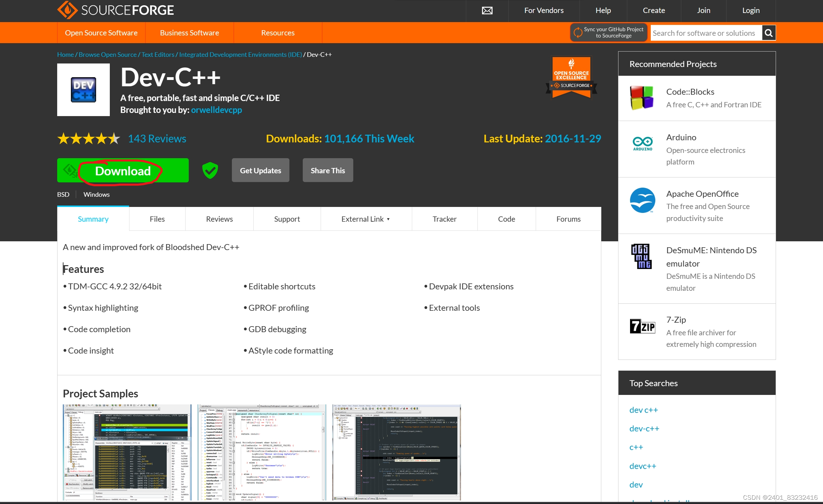Click the 'GDB debugging' feature text

277,329
